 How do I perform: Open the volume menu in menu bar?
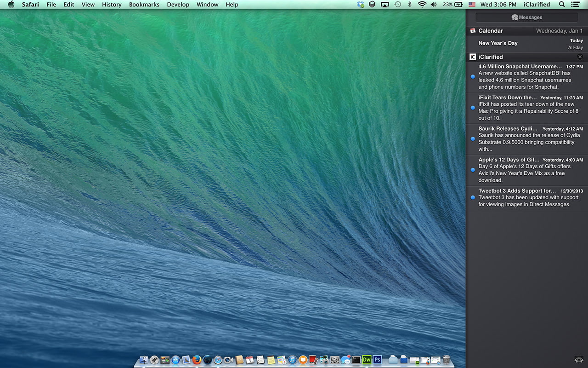tap(434, 5)
